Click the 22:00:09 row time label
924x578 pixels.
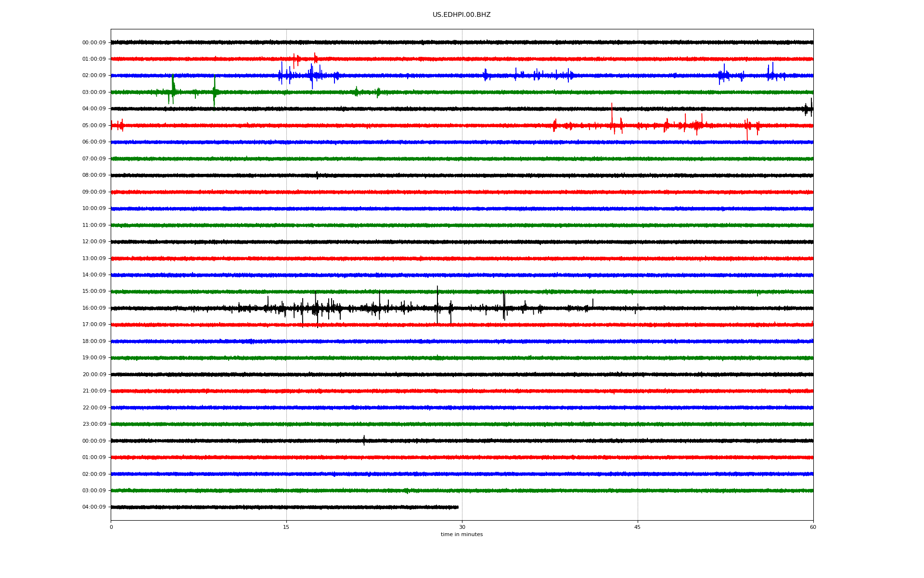pos(94,407)
